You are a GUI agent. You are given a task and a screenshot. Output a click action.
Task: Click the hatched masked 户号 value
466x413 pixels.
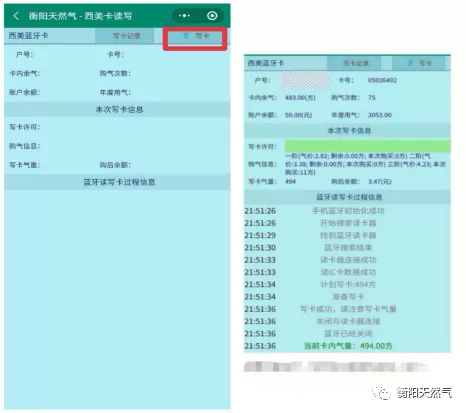(305, 80)
